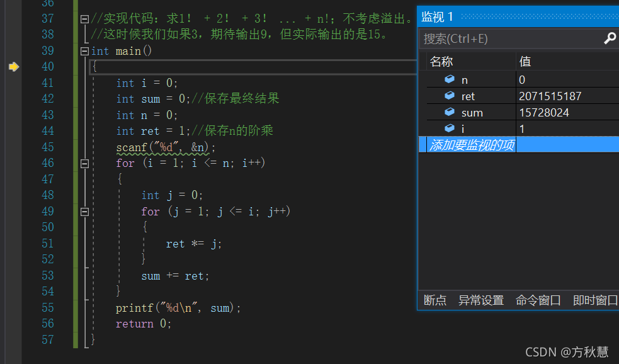Collapse the main function at line 39
The height and width of the screenshot is (364, 619).
click(84, 51)
